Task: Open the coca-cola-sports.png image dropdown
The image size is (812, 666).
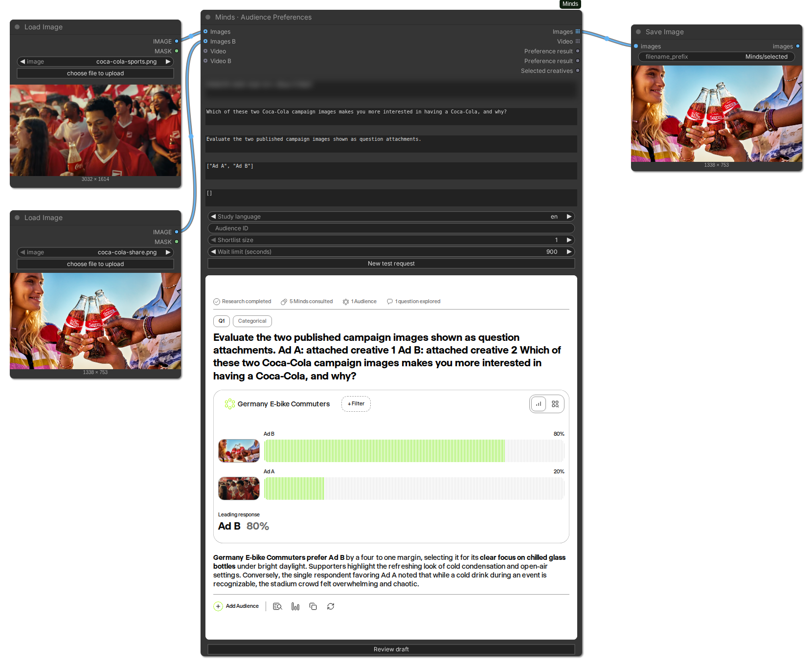Action: coord(95,62)
